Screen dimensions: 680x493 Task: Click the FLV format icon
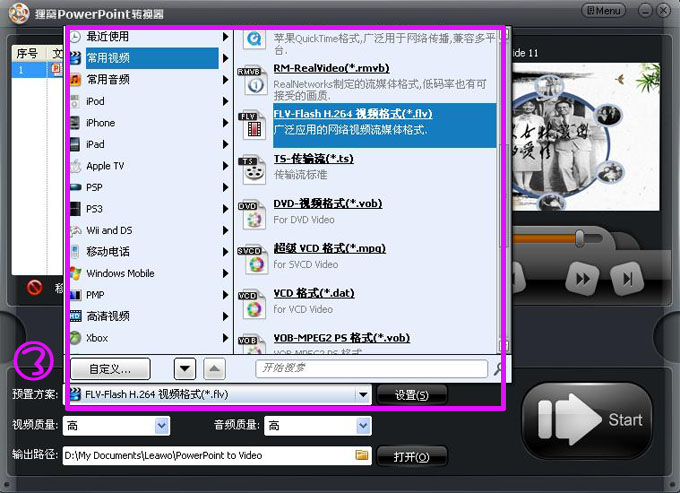pos(252,125)
